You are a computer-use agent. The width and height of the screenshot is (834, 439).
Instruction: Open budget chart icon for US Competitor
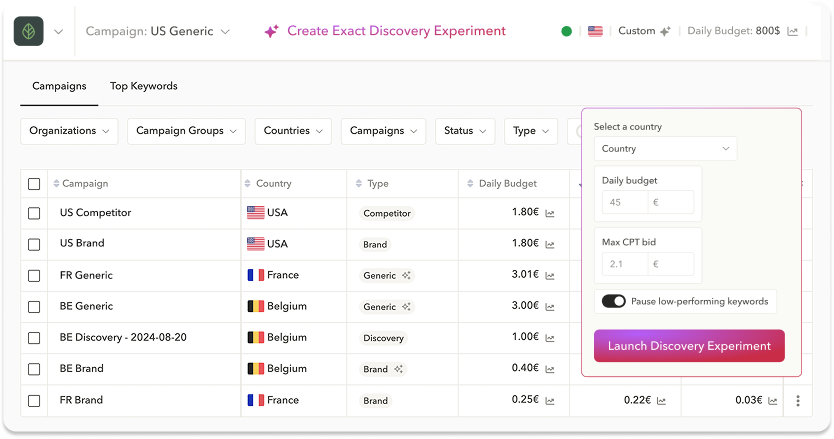(550, 213)
